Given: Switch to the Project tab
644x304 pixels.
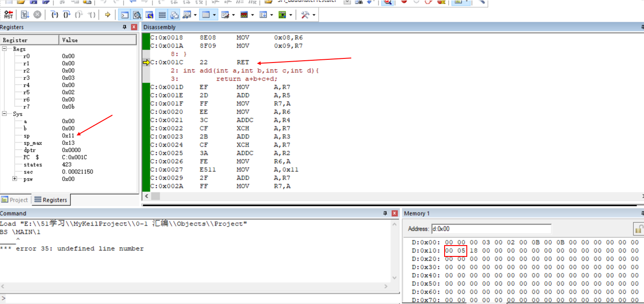Looking at the screenshot, I should (x=15, y=200).
